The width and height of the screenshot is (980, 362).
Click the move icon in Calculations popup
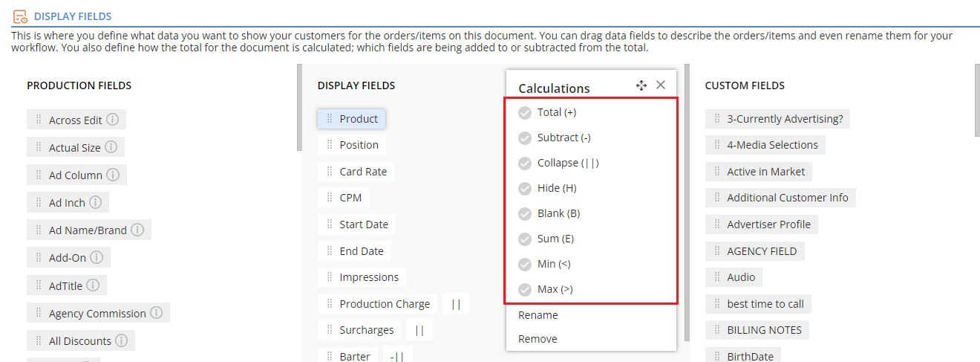coord(641,85)
